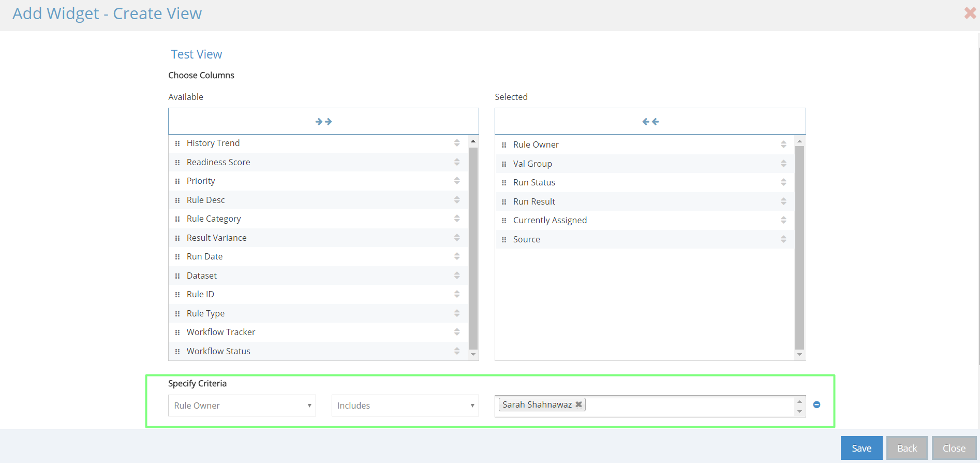Save the new view
The height and width of the screenshot is (463, 980).
tap(862, 448)
